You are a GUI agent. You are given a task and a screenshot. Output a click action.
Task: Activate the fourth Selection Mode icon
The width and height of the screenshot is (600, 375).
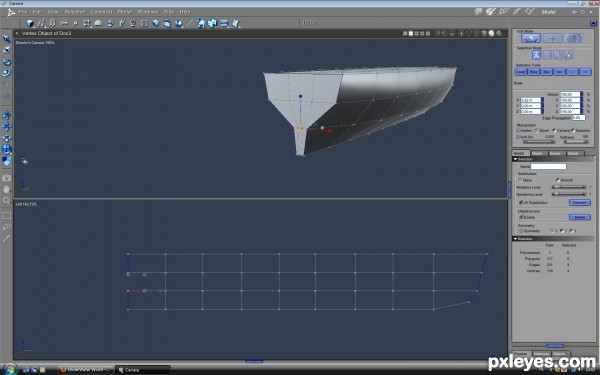point(569,55)
